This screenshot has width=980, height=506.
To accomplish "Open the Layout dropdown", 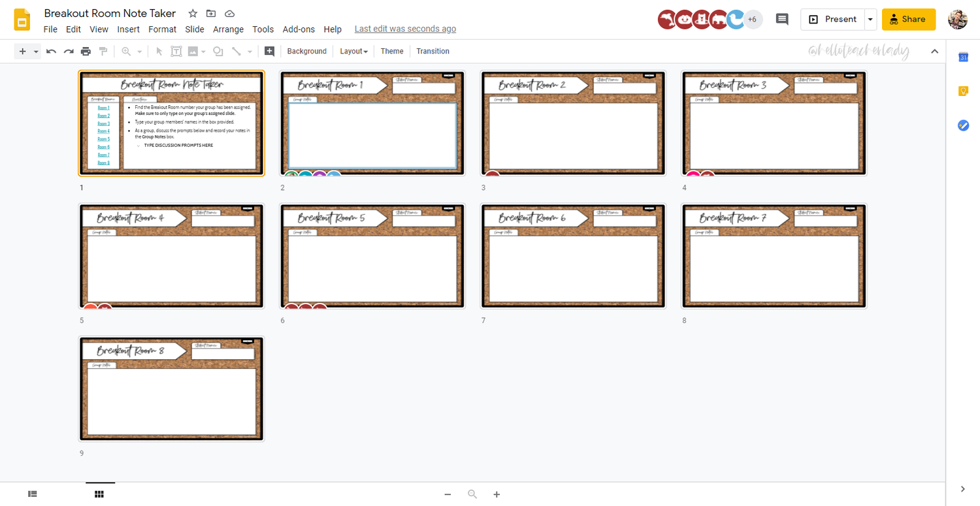I will pos(353,51).
